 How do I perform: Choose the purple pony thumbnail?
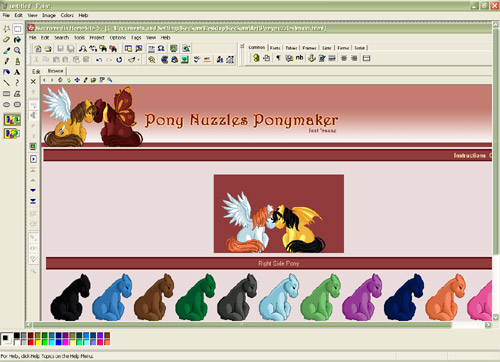click(x=362, y=297)
